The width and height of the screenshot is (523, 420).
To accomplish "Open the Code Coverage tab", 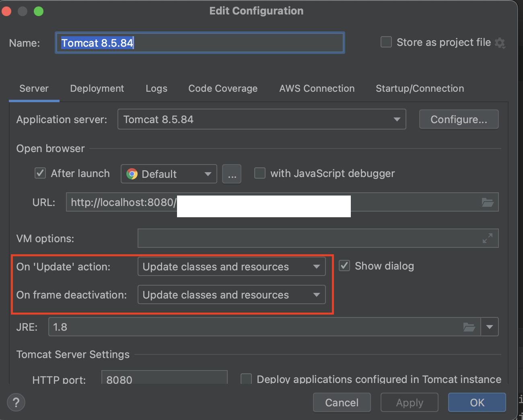I will coord(223,89).
